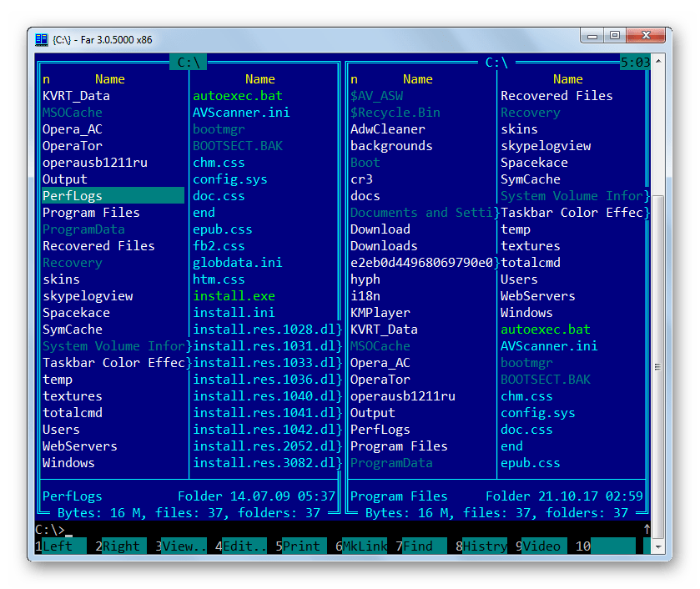Select BOOTSECT.BAK in the left panel
Image resolution: width=700 pixels, height=589 pixels.
point(238,145)
